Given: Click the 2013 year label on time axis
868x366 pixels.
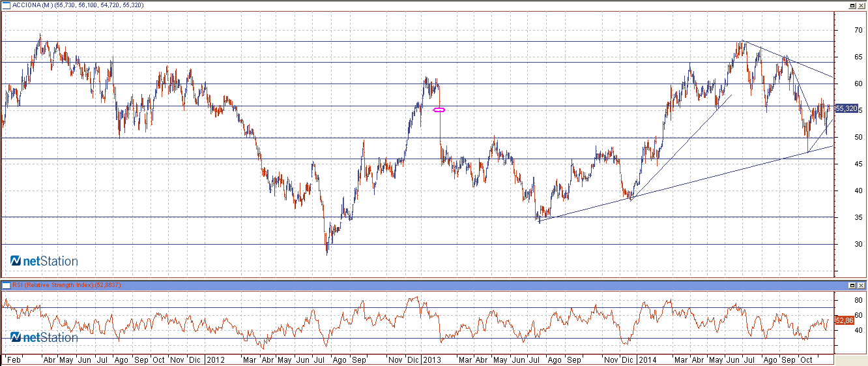Looking at the screenshot, I should 431,359.
